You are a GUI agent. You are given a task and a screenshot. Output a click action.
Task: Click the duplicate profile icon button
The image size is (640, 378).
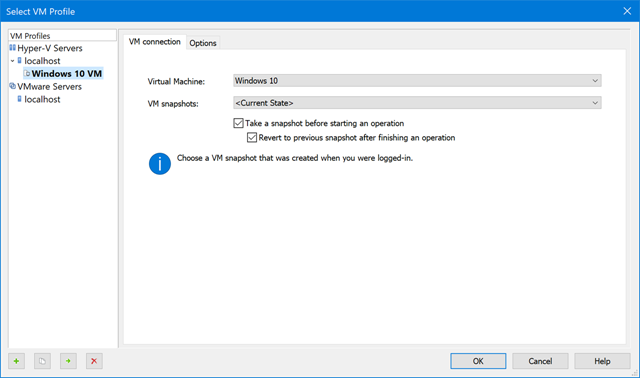pyautogui.click(x=42, y=361)
